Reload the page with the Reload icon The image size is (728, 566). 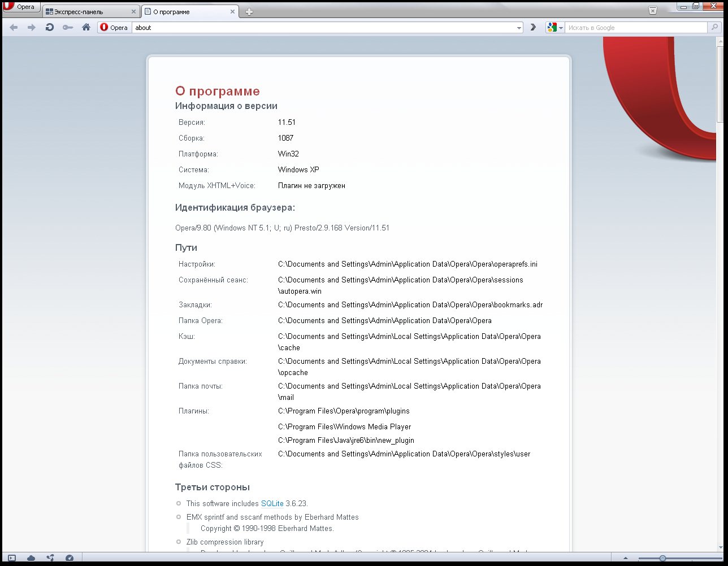[50, 27]
